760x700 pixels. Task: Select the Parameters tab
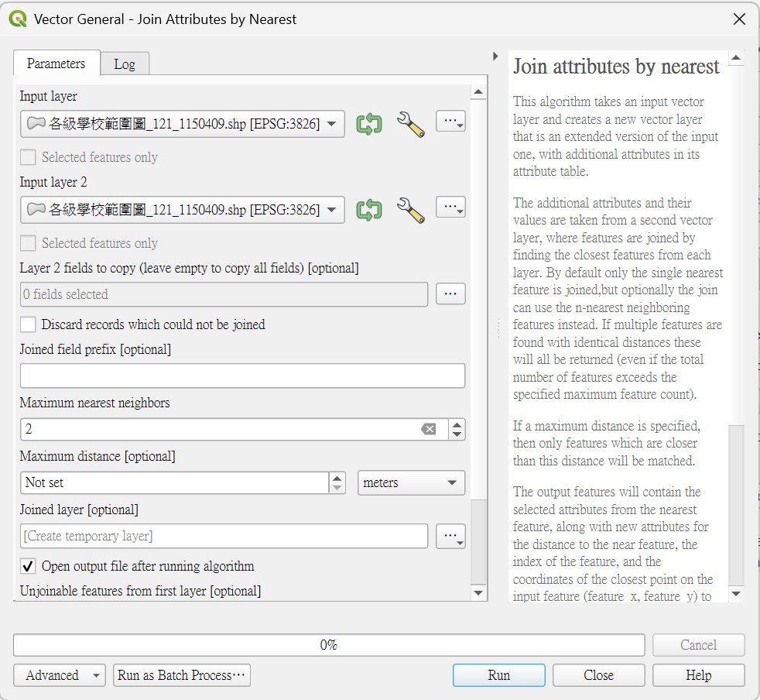[x=56, y=63]
